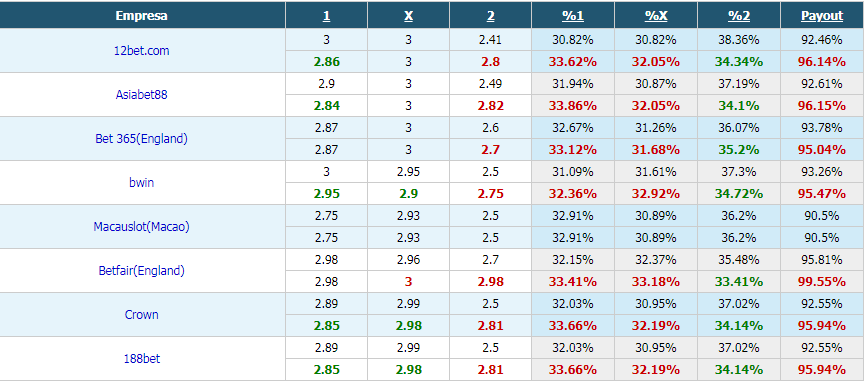Sort by the Payout column header

click(x=822, y=16)
